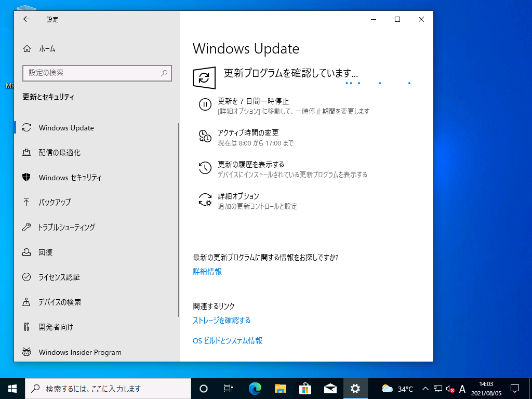Click the Show desktop strip on the taskbar
Image resolution: width=532 pixels, height=399 pixels.
pos(530,389)
